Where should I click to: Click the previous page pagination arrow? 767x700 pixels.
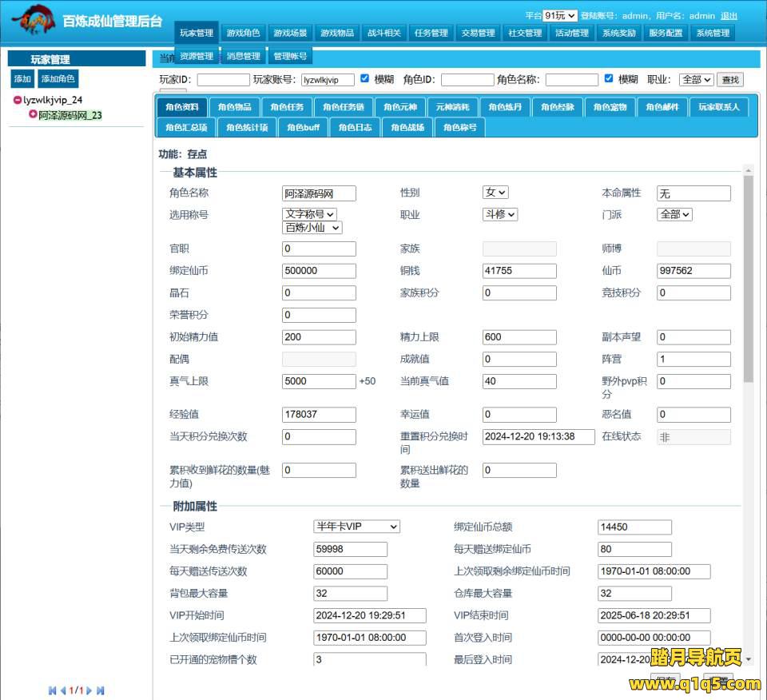pyautogui.click(x=62, y=690)
